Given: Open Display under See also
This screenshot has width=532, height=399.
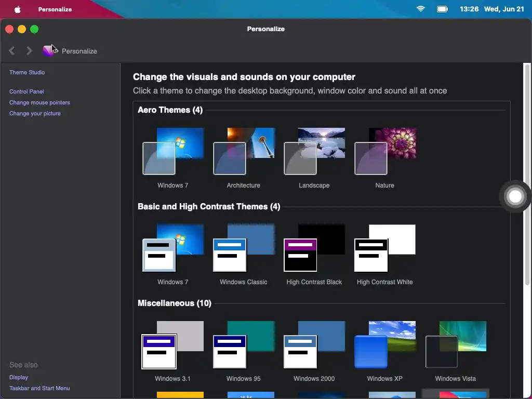Looking at the screenshot, I should [x=19, y=377].
